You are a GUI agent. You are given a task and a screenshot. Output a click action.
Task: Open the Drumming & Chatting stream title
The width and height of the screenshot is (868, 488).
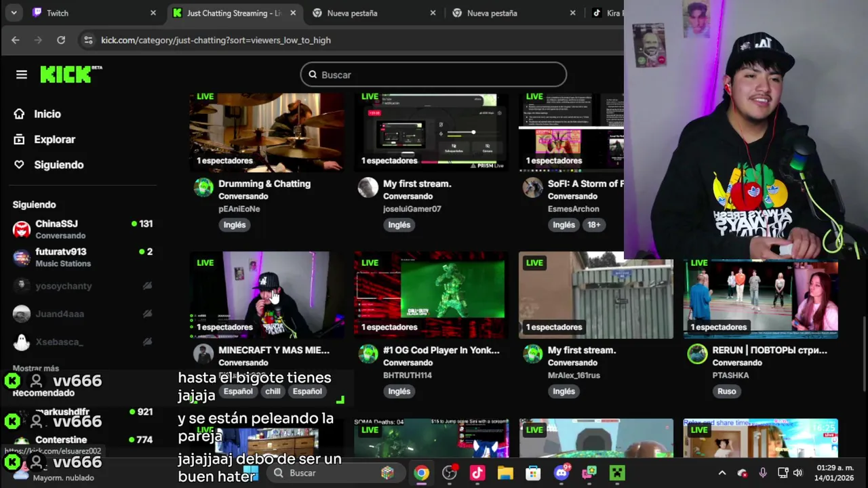[264, 184]
